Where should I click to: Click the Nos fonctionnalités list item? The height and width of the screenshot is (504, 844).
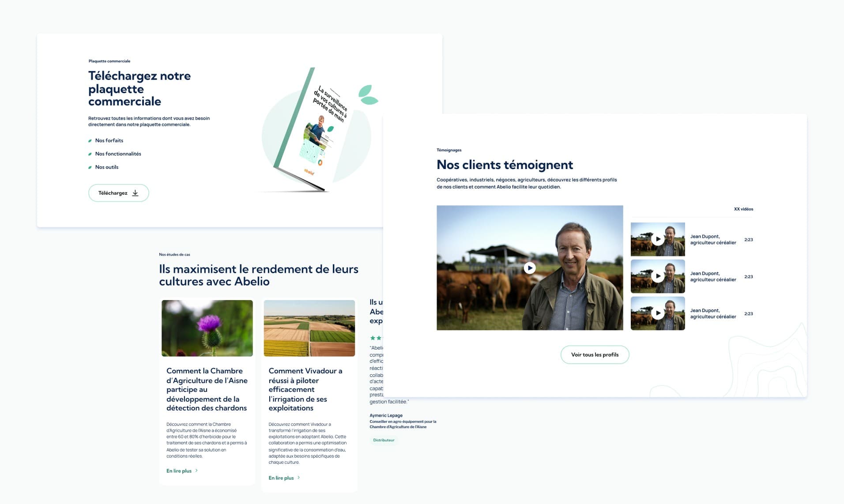coord(118,154)
